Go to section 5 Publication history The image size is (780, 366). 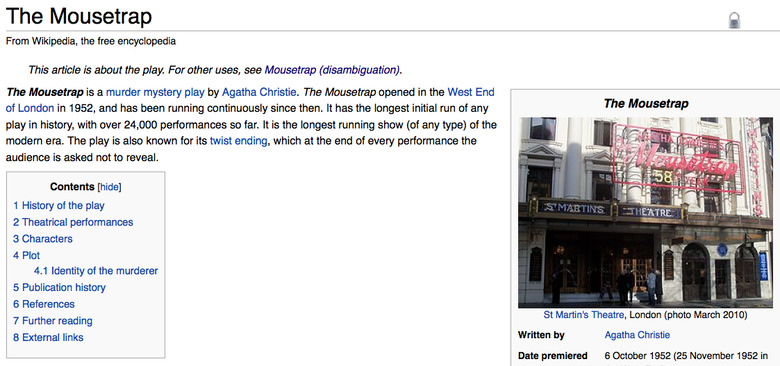(x=59, y=287)
